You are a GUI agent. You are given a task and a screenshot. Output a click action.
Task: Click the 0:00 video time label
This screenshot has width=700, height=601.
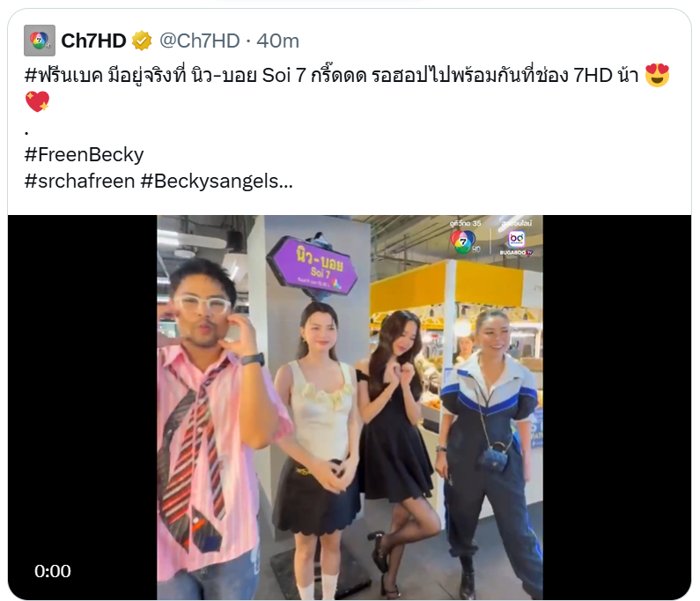(x=53, y=571)
